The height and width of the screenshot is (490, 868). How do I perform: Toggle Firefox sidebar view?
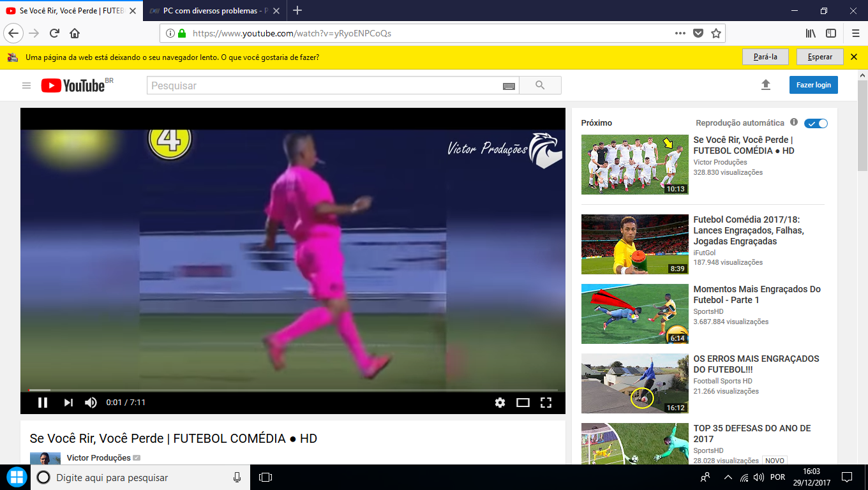click(831, 33)
